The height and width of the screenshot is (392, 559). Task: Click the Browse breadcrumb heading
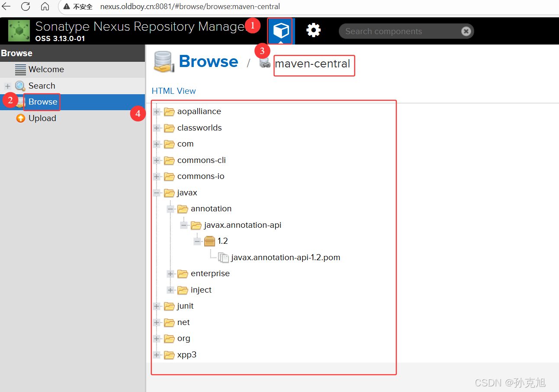coord(209,61)
